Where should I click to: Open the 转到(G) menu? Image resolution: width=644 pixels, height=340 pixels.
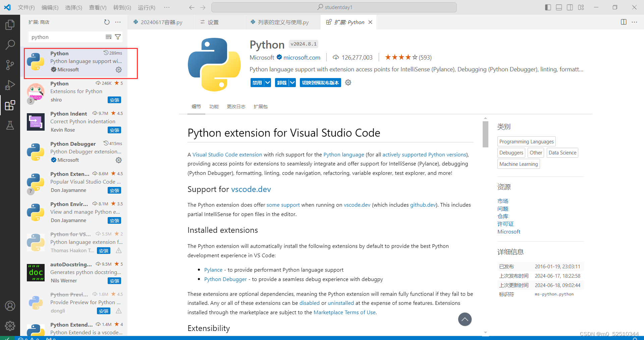tap(122, 7)
